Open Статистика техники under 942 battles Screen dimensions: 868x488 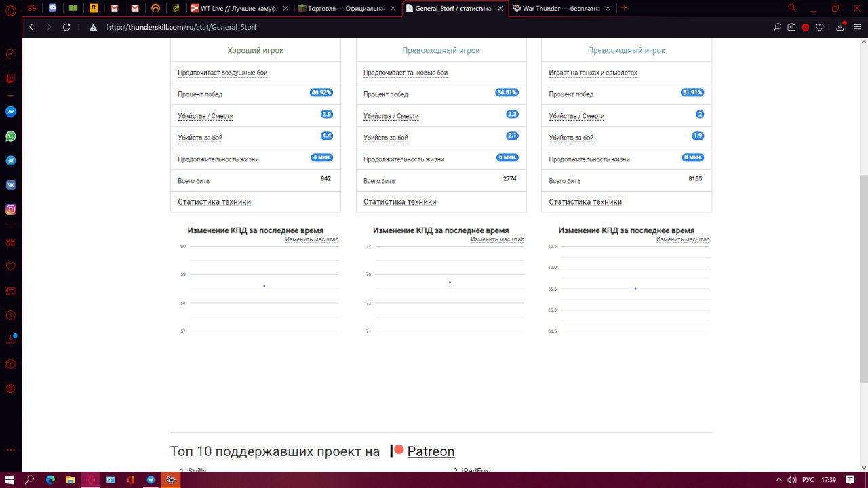click(214, 202)
